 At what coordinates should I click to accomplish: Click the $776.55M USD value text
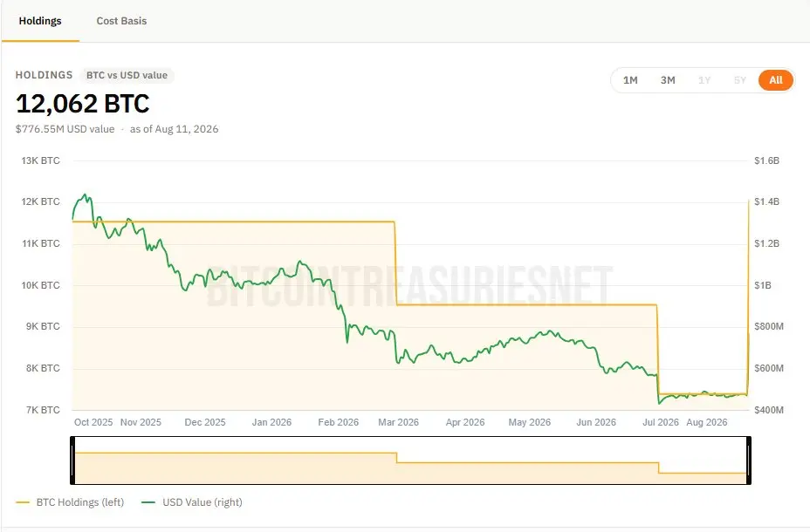(65, 129)
